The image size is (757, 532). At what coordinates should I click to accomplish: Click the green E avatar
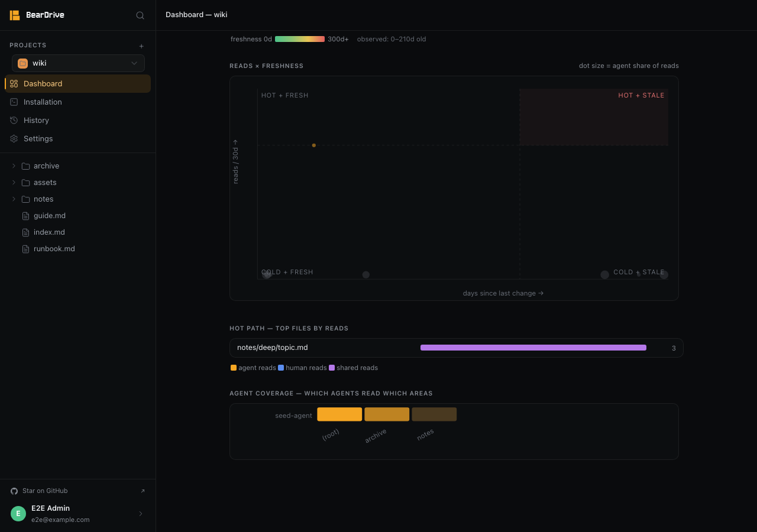tap(18, 514)
